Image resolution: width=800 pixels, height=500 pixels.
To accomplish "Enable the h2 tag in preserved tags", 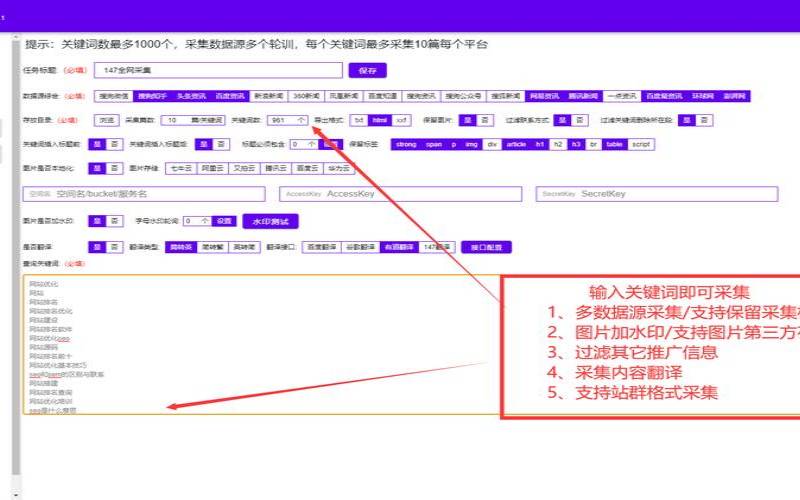I will point(558,144).
